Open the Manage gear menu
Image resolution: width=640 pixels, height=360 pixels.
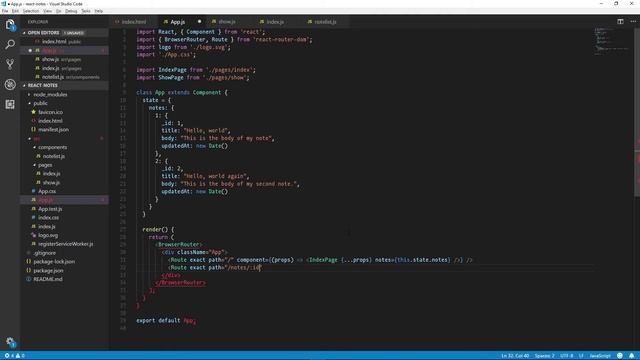pyautogui.click(x=10, y=342)
